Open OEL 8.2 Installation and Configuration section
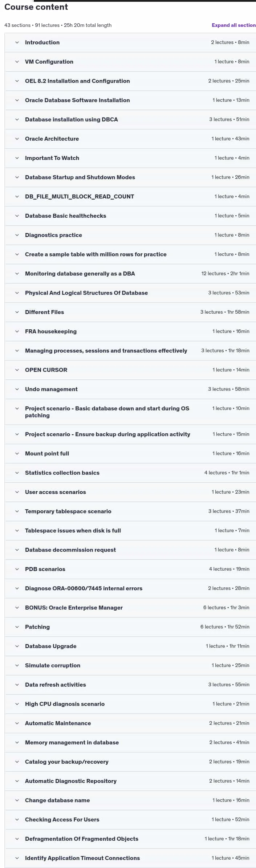 click(130, 81)
